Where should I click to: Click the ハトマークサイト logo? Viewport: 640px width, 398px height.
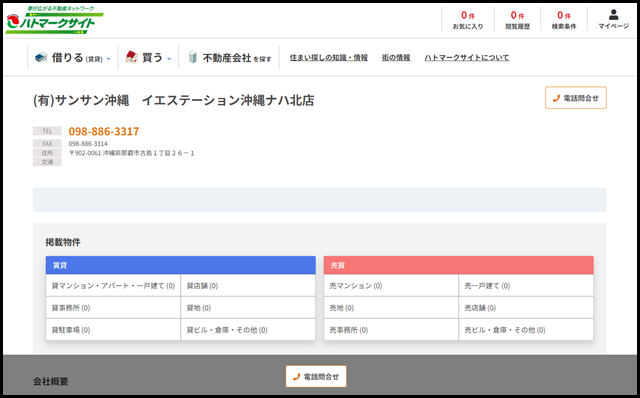click(x=54, y=20)
